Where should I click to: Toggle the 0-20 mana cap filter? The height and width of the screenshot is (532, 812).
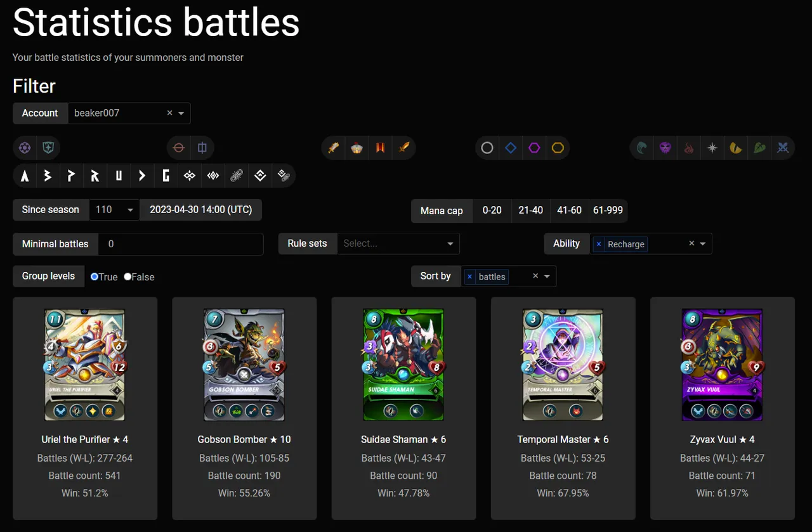(492, 211)
